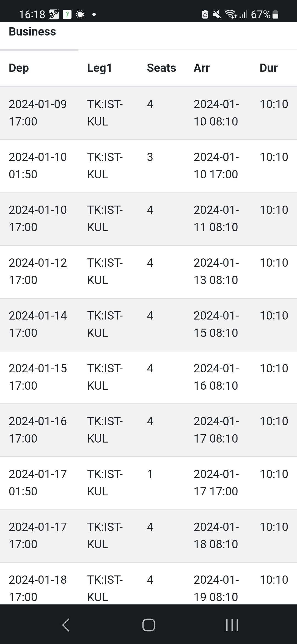Click the Dur column header
Image resolution: width=297 pixels, height=644 pixels.
point(268,68)
